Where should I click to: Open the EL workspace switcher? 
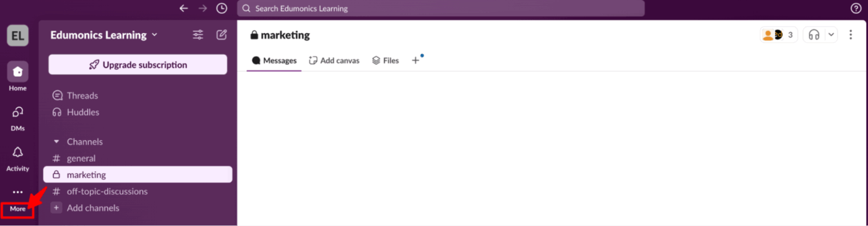[x=18, y=36]
